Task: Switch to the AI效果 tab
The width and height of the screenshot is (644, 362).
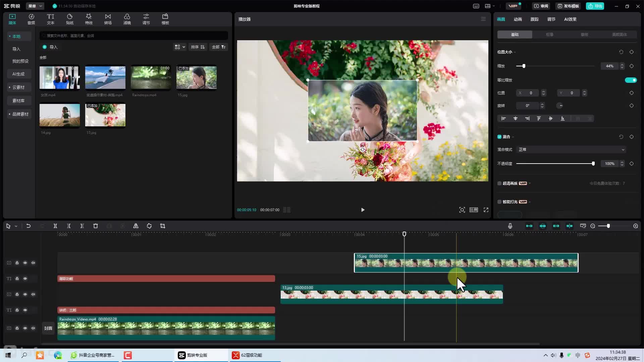Action: click(x=570, y=19)
